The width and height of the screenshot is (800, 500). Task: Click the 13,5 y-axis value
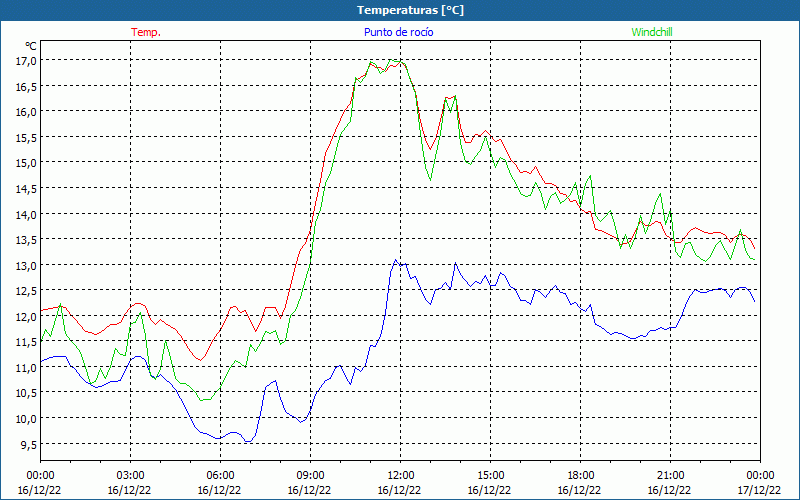click(27, 240)
